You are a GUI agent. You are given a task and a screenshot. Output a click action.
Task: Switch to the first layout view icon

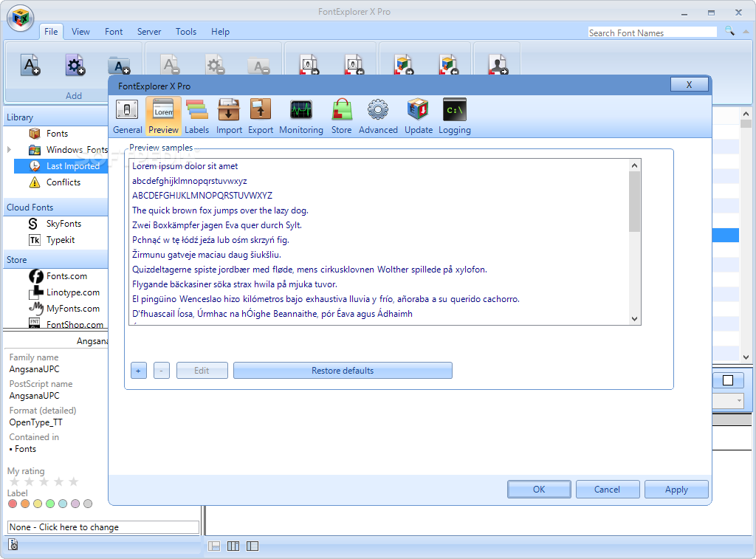pyautogui.click(x=214, y=546)
